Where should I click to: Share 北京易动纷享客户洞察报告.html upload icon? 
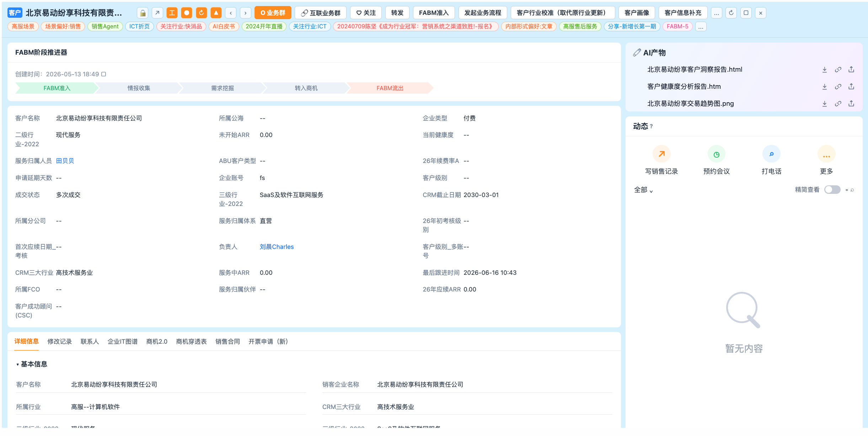[851, 70]
